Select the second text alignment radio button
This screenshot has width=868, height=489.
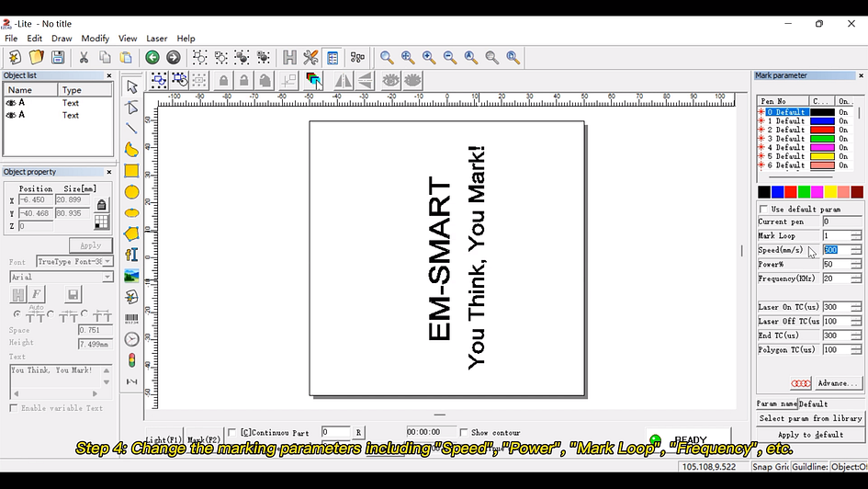coord(51,314)
